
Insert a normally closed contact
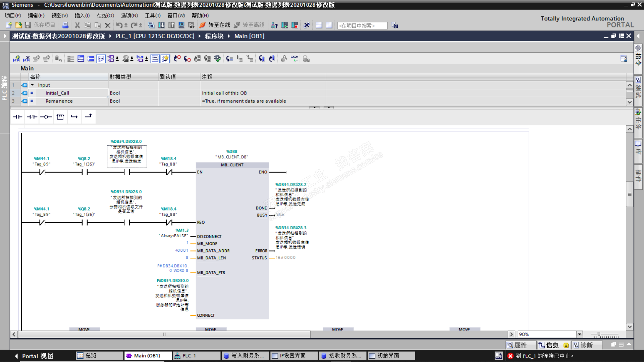[x=32, y=117]
